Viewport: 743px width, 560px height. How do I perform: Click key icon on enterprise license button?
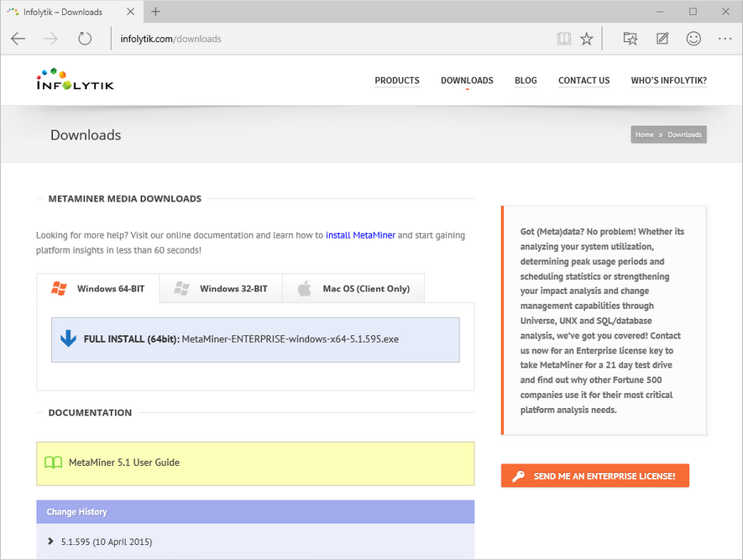518,476
